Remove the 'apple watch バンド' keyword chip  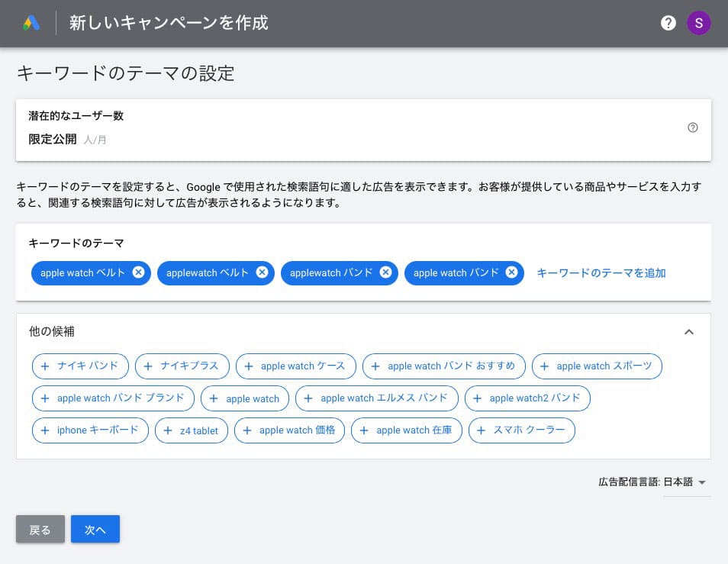coord(511,272)
